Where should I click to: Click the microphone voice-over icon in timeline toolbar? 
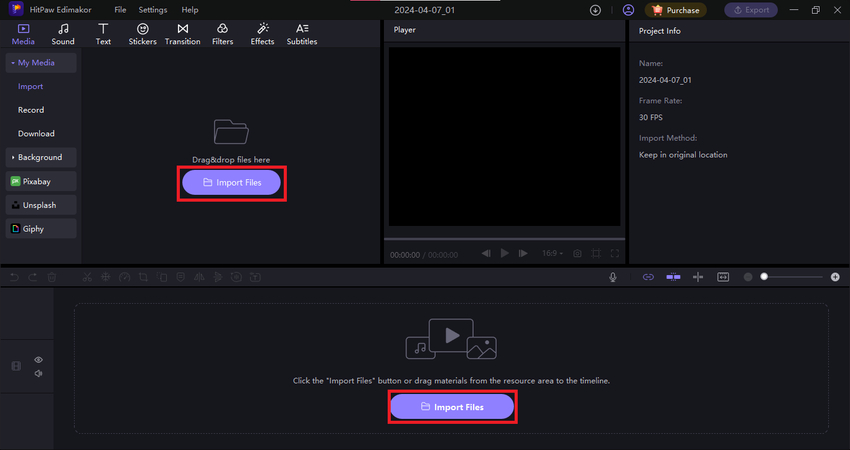click(612, 276)
